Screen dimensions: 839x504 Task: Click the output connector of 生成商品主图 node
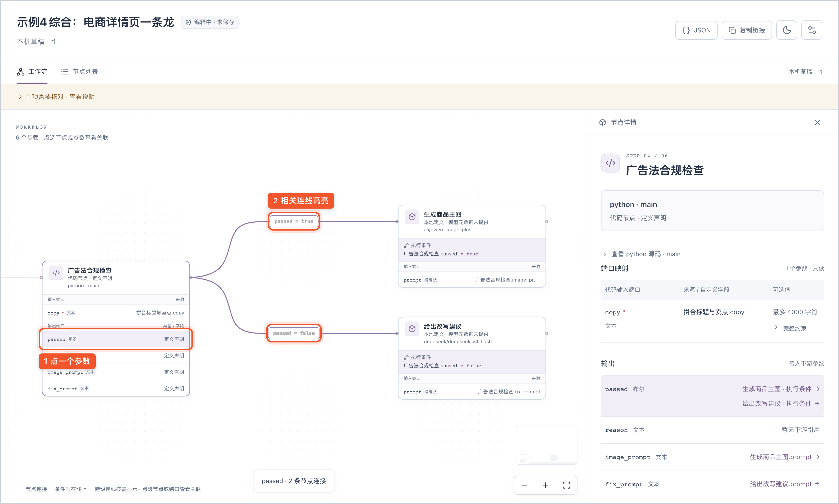tap(546, 221)
